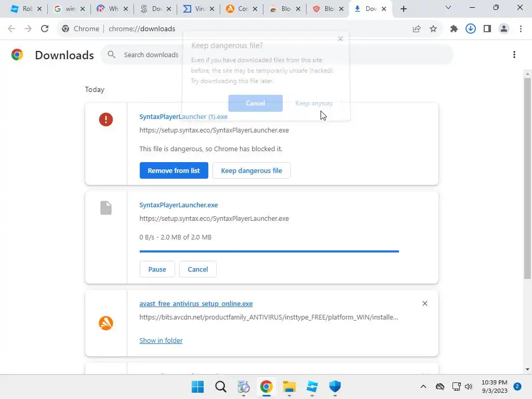Image resolution: width=532 pixels, height=399 pixels.
Task: Open the profile avatar menu
Action: click(504, 29)
